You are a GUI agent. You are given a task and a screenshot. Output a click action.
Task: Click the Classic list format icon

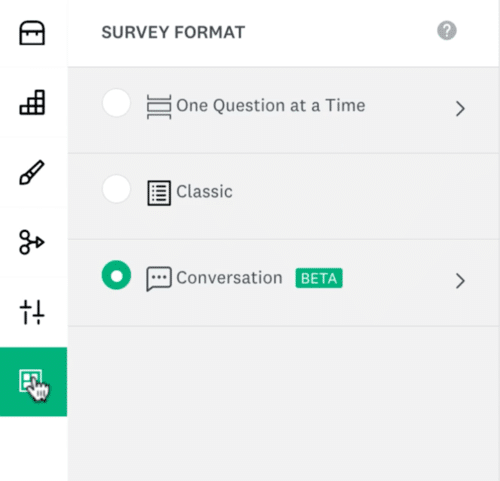pos(159,193)
